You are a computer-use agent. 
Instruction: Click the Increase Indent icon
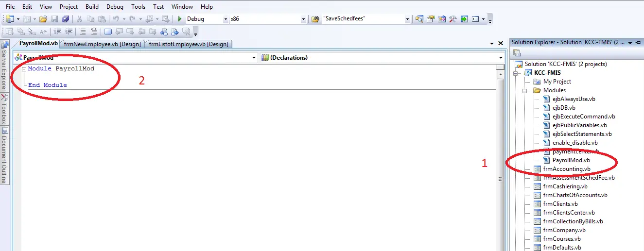(69, 32)
